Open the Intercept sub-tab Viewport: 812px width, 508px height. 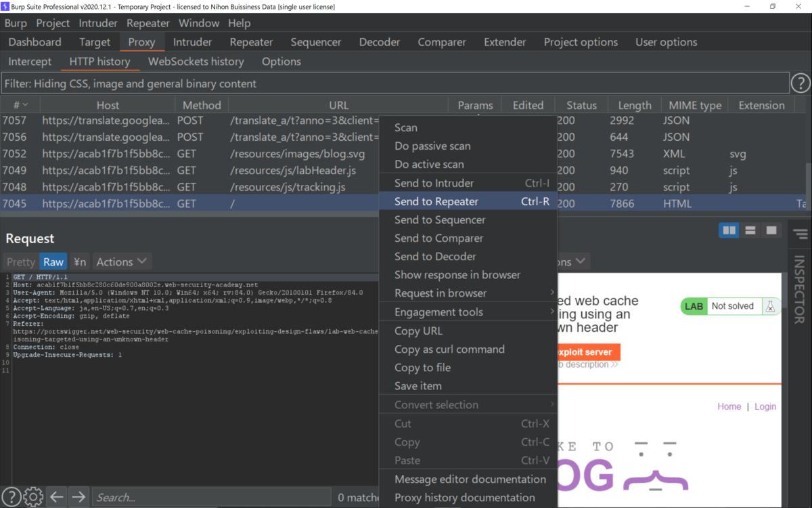(x=30, y=62)
